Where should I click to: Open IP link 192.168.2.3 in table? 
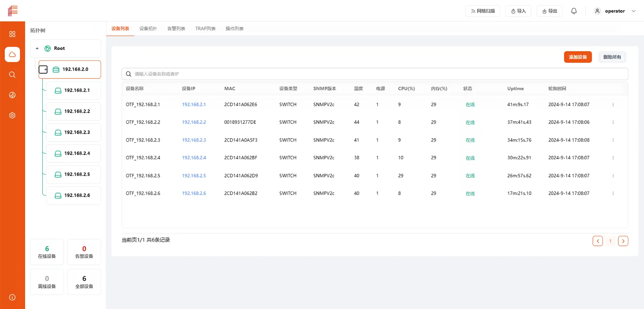[x=194, y=140]
